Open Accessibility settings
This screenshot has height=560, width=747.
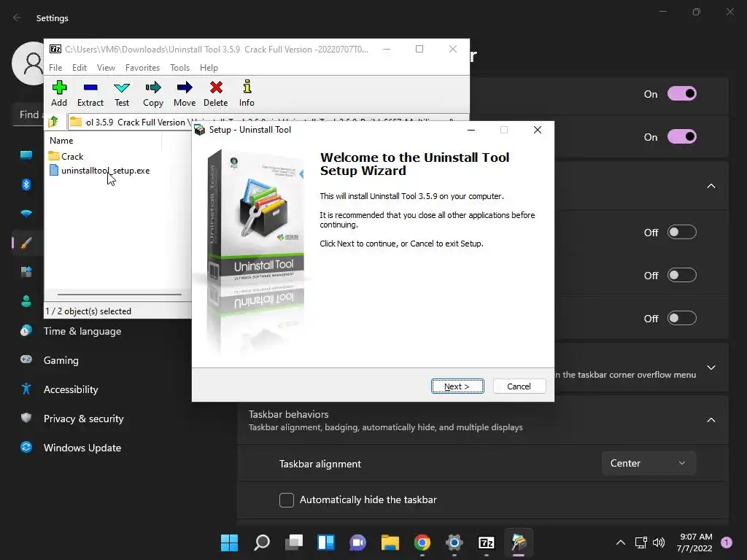coord(71,389)
